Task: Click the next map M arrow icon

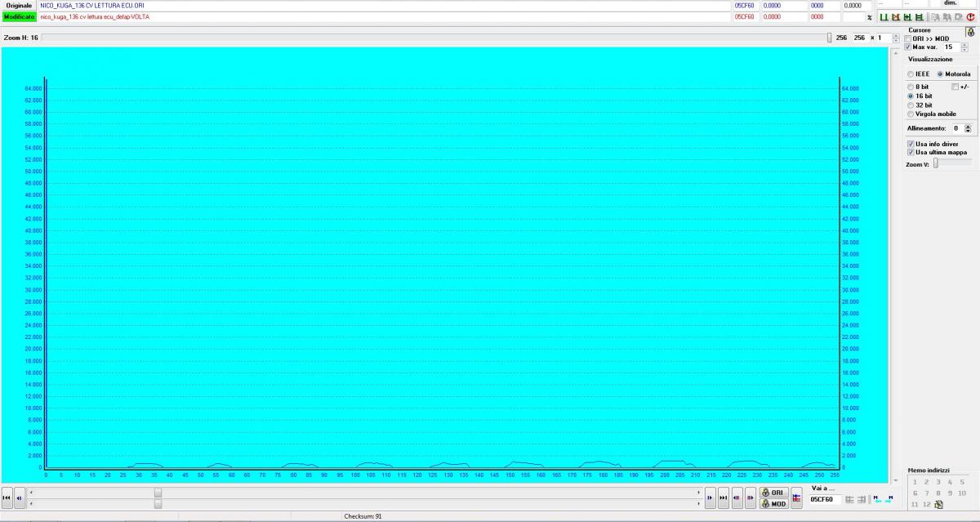Action: 889,499
